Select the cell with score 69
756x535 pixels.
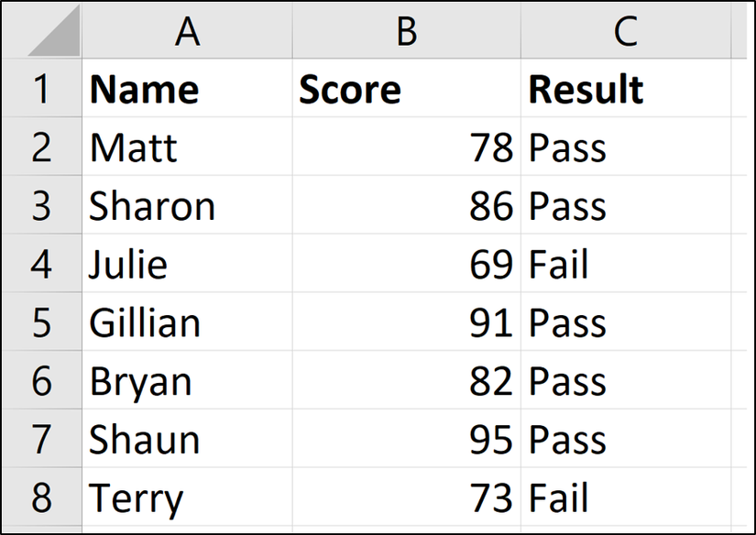pos(406,264)
